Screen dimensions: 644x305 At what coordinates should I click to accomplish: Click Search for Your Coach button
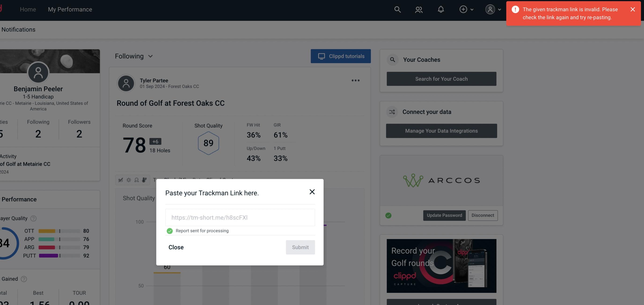coord(442,79)
